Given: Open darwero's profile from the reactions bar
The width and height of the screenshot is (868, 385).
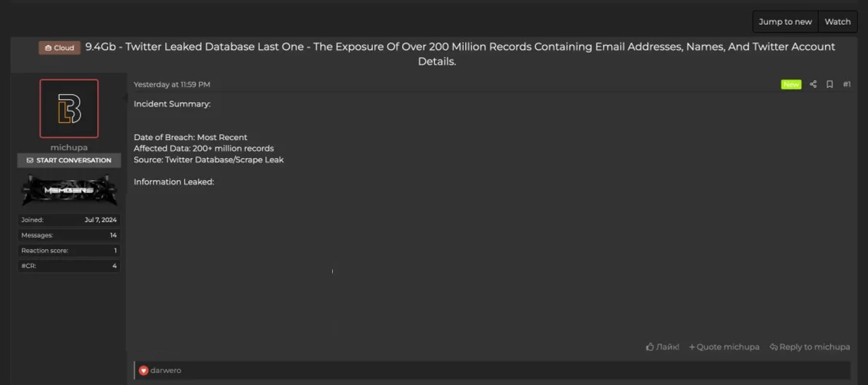Looking at the screenshot, I should click(x=165, y=370).
